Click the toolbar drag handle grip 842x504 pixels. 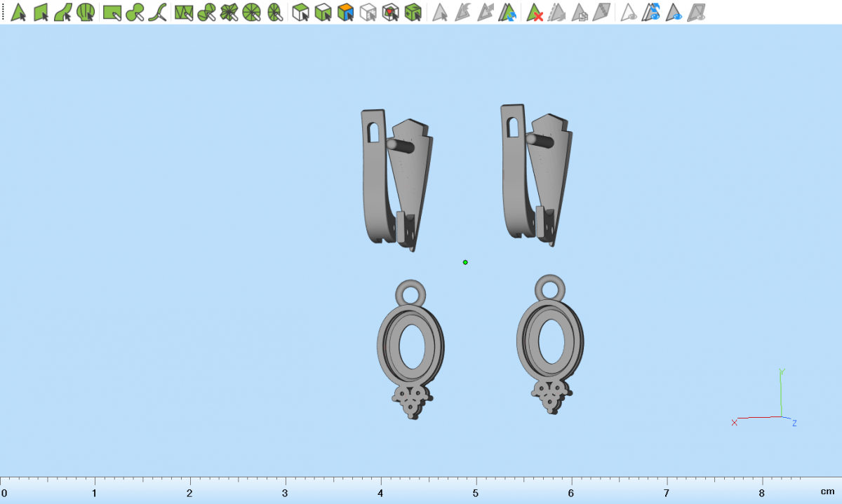pyautogui.click(x=3, y=12)
